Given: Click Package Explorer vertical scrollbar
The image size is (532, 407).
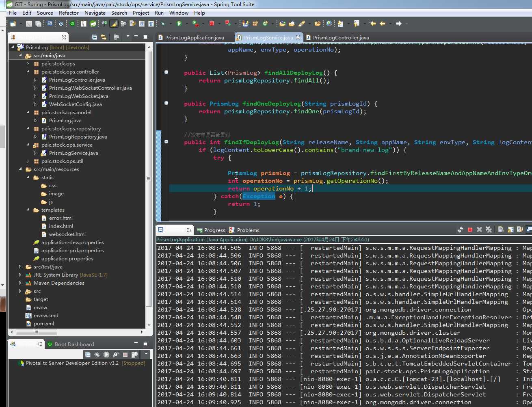Looking at the screenshot, I should coord(149,179).
